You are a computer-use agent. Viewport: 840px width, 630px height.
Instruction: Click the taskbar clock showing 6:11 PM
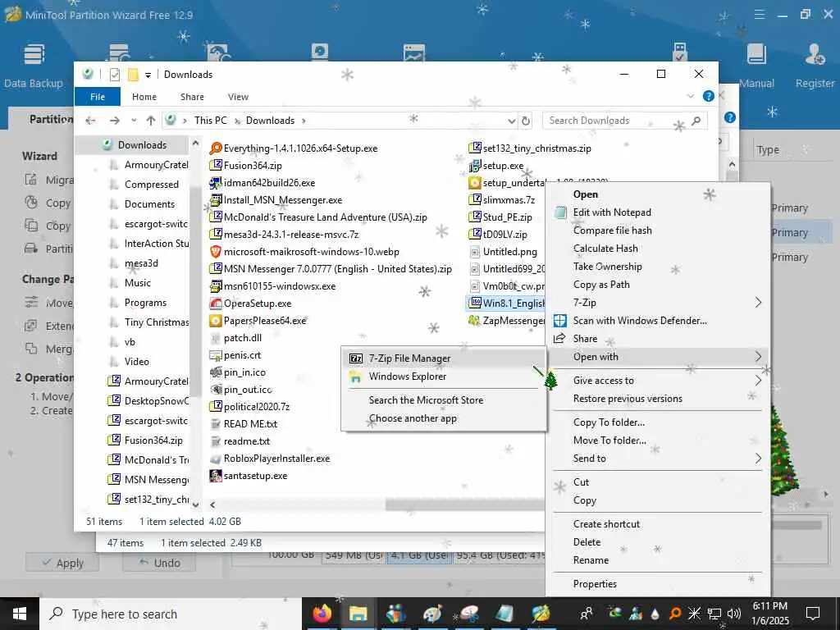click(x=771, y=614)
